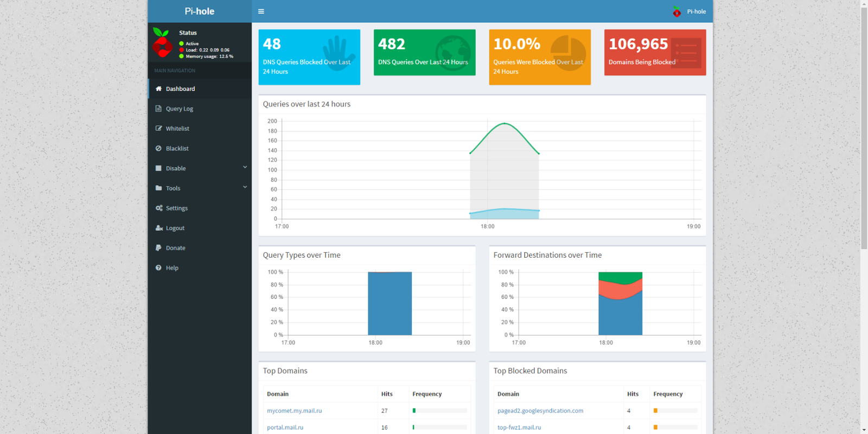This screenshot has height=434, width=868.
Task: Click hits value 16 for portal.mail.ru
Action: [385, 427]
